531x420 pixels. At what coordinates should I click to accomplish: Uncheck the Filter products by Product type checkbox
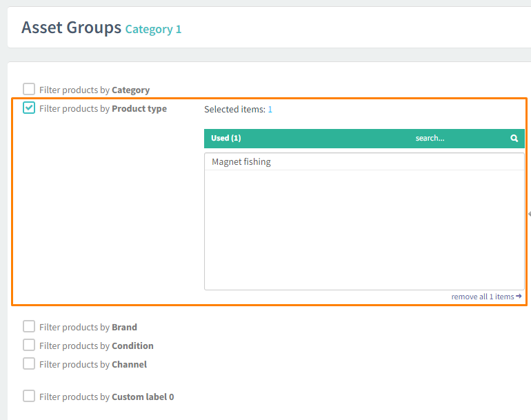(29, 108)
